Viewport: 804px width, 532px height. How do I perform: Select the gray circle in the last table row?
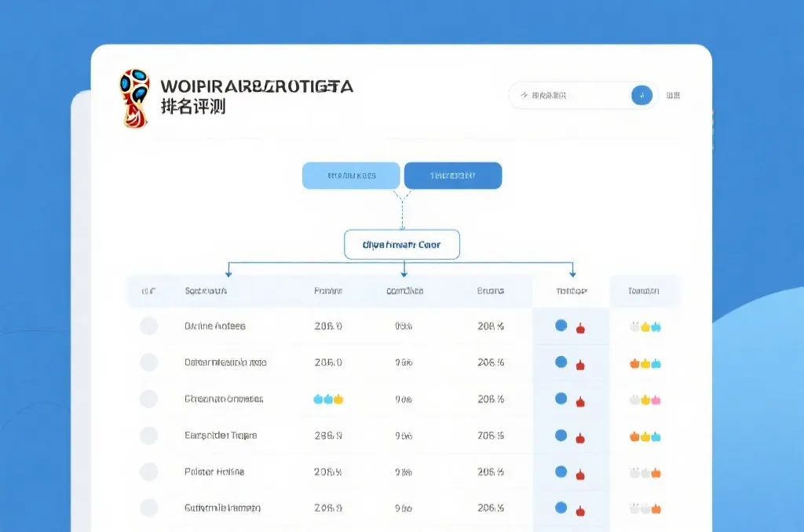point(148,508)
